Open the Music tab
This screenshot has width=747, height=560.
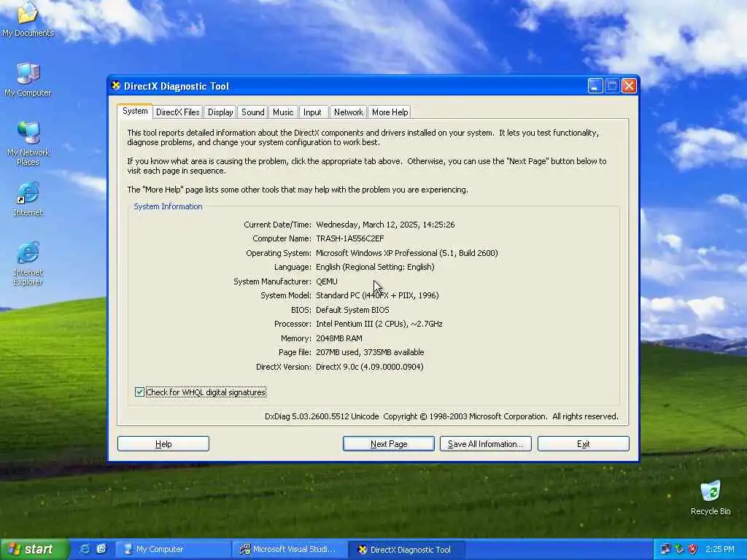[283, 112]
